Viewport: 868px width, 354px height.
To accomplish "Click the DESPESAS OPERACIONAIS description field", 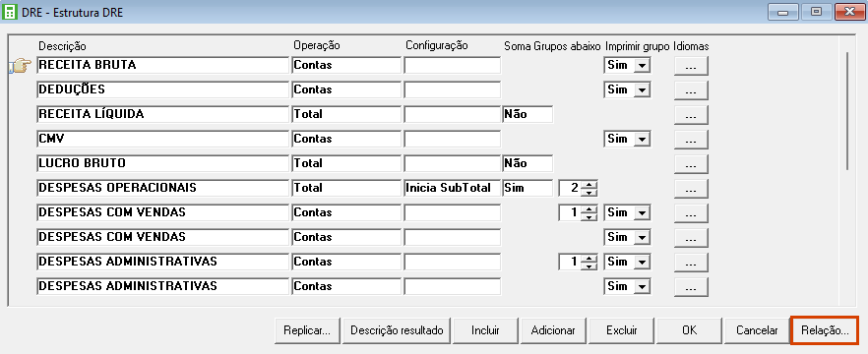I will (162, 188).
